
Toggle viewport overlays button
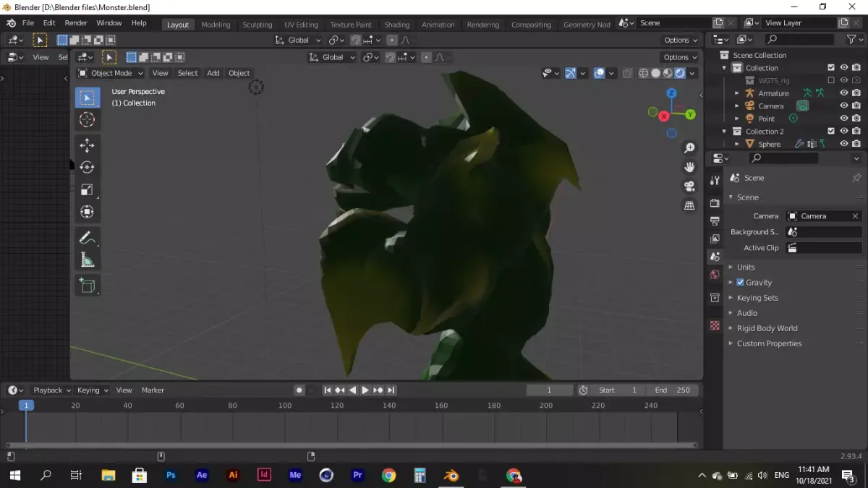point(599,73)
